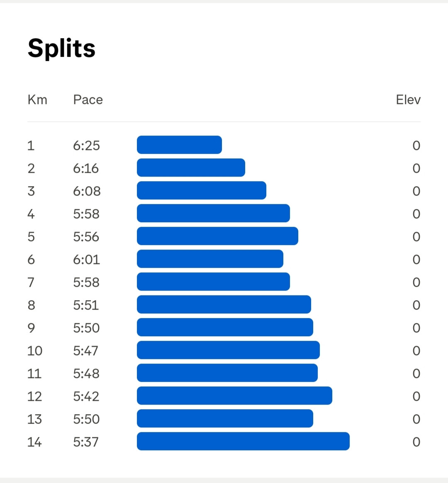Image resolution: width=448 pixels, height=483 pixels.
Task: Select the km 3 split bar
Action: 202,190
